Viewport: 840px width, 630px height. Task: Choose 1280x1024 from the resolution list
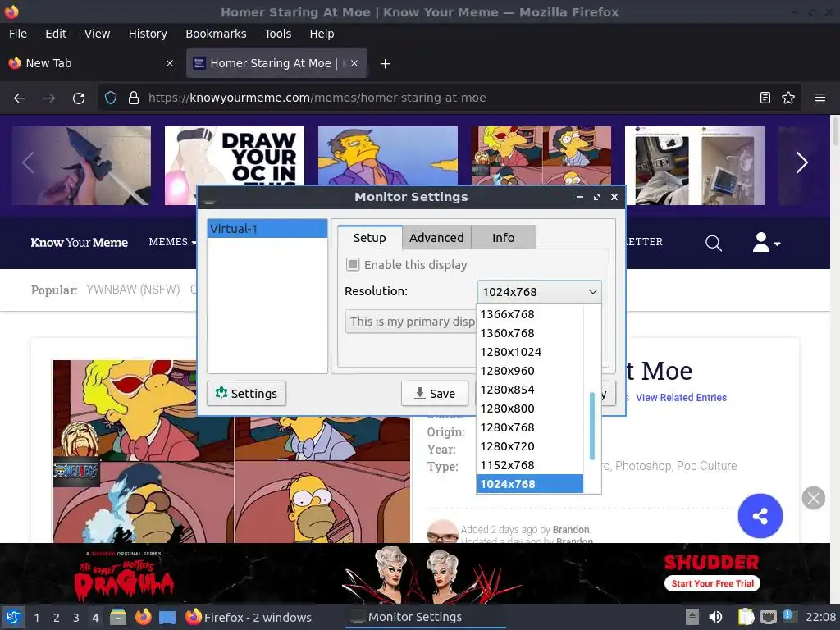point(530,352)
